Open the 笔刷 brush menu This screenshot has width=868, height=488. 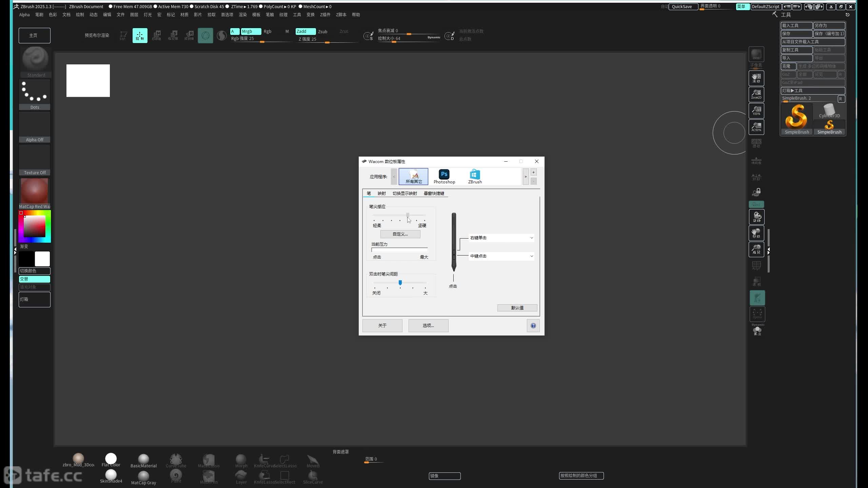point(39,15)
